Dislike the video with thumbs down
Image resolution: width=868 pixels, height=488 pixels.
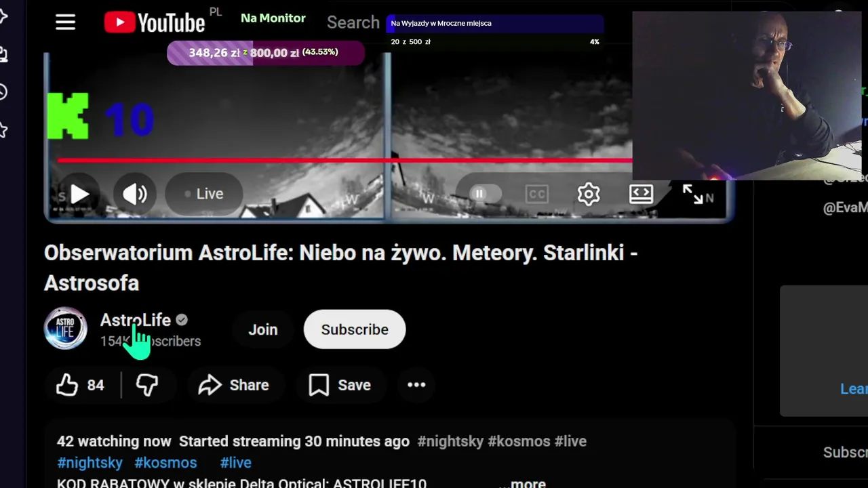[x=147, y=385]
